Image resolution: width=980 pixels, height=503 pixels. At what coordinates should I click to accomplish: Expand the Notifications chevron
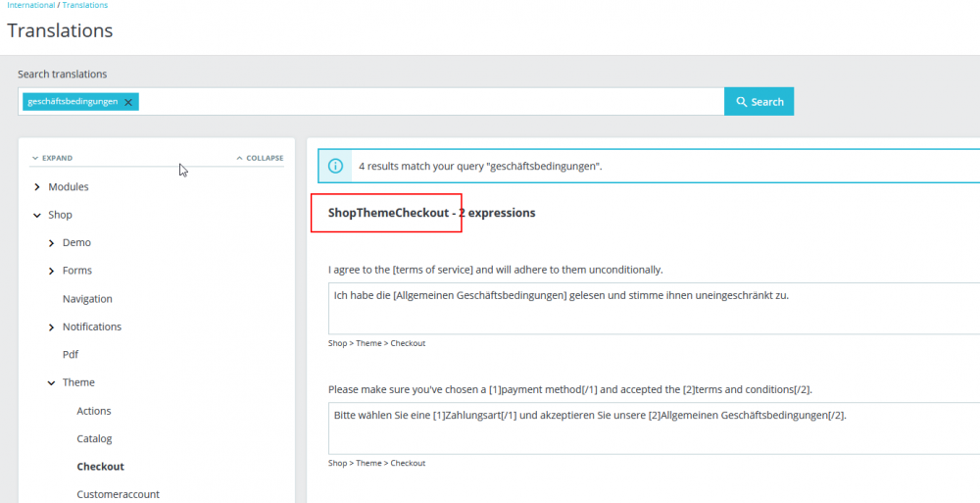[51, 327]
